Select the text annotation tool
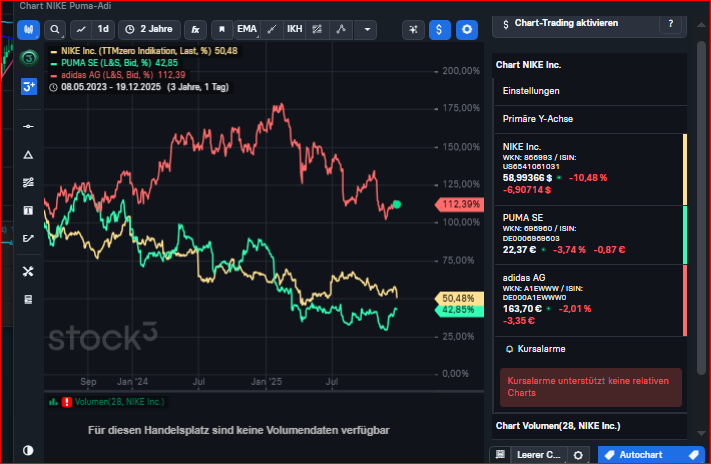 (28, 210)
